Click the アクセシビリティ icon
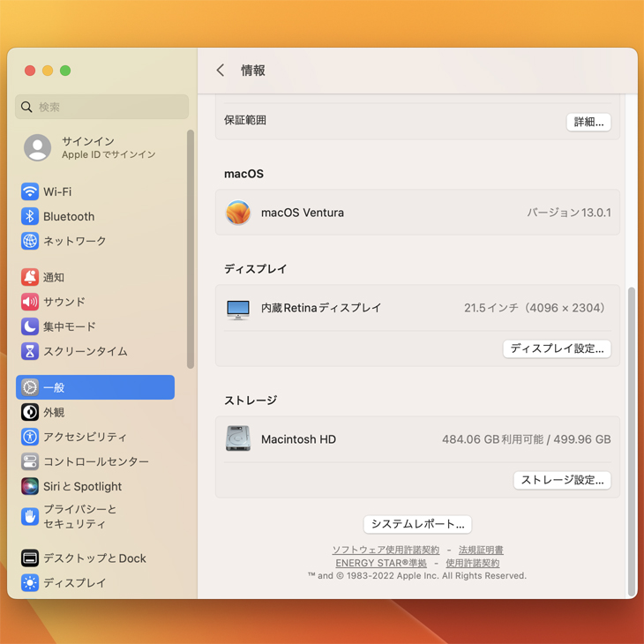 click(x=30, y=437)
